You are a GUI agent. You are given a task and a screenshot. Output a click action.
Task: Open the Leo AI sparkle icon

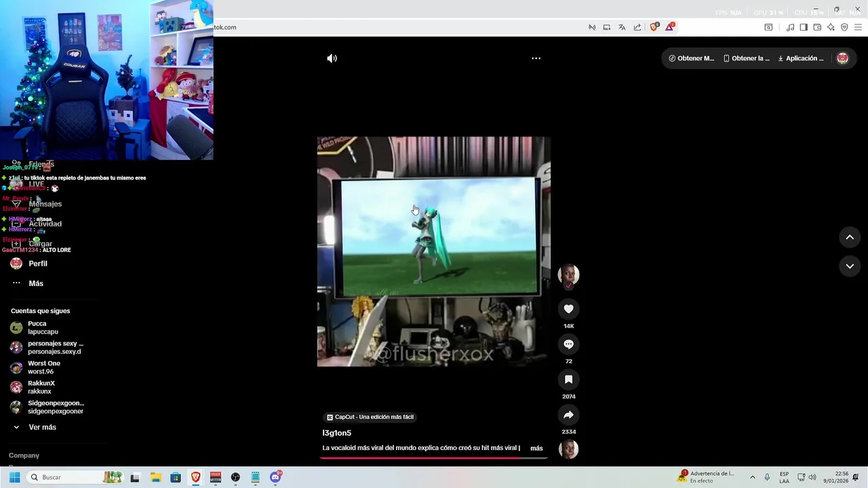coord(831,27)
